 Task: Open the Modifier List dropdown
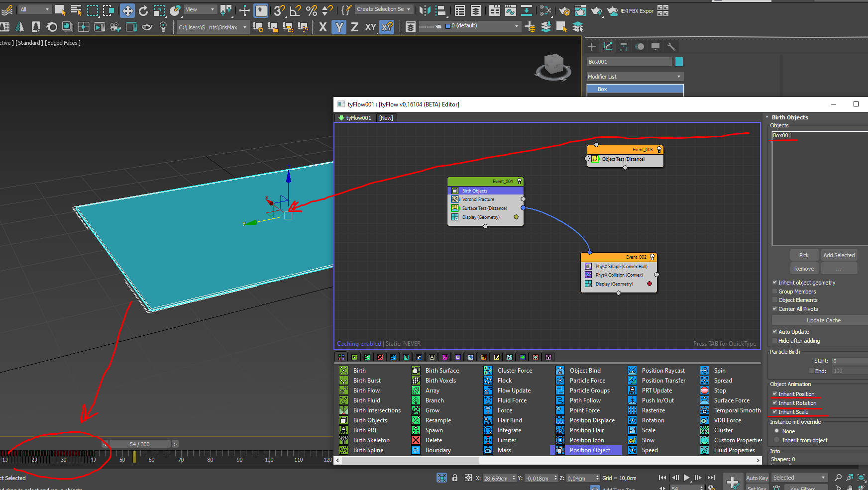pos(635,77)
